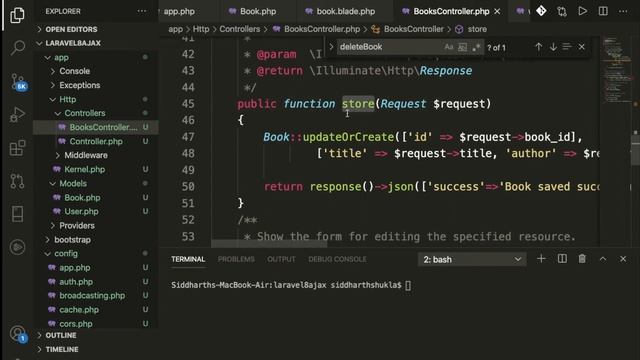Create a new terminal with plus icon

(541, 259)
